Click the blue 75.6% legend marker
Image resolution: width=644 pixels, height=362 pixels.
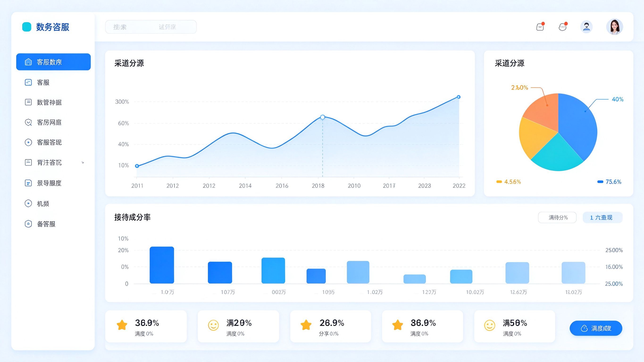[600, 182]
